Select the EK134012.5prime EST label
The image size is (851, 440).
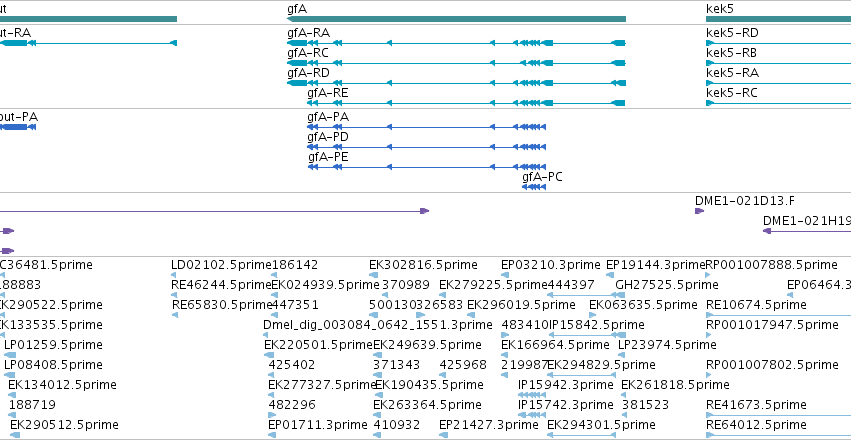(x=62, y=385)
